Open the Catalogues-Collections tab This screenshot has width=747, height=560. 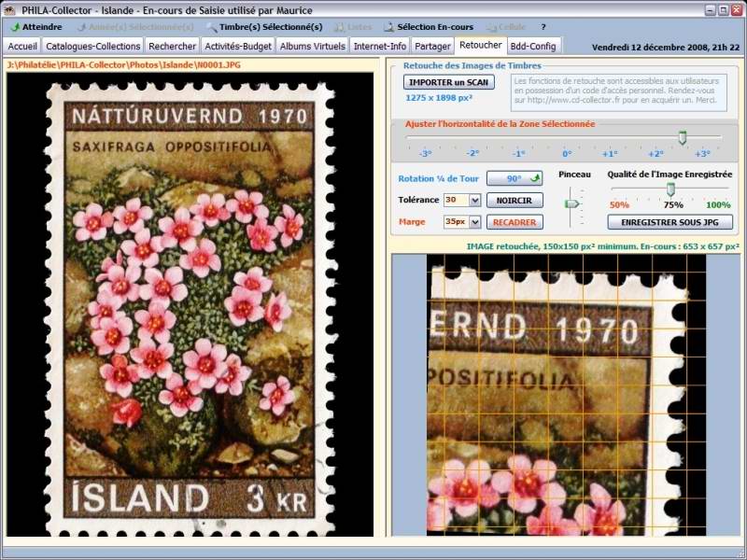(x=92, y=46)
